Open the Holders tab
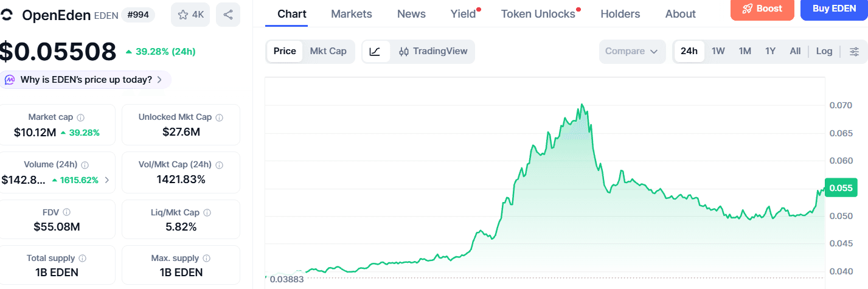The height and width of the screenshot is (289, 868). click(x=620, y=14)
